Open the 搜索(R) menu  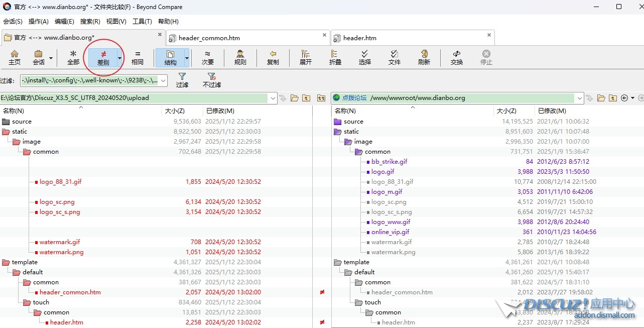[x=90, y=22]
